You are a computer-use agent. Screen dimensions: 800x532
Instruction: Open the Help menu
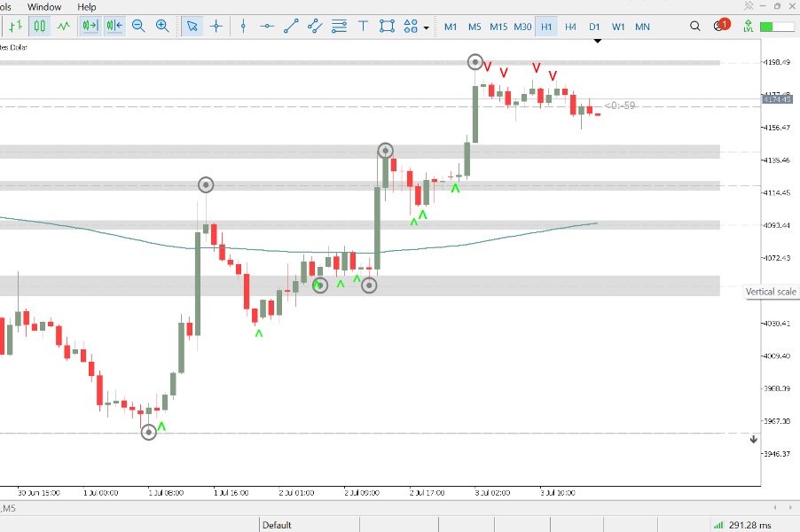pos(86,6)
